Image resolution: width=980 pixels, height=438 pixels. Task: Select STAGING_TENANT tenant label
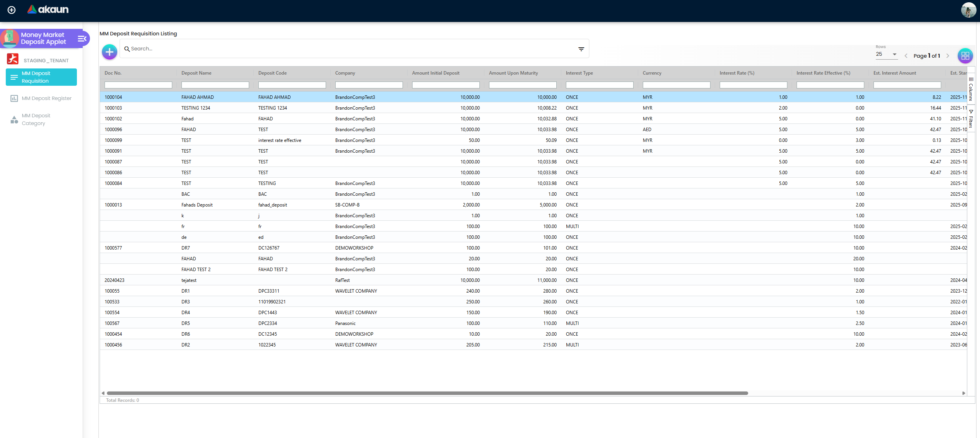(46, 60)
